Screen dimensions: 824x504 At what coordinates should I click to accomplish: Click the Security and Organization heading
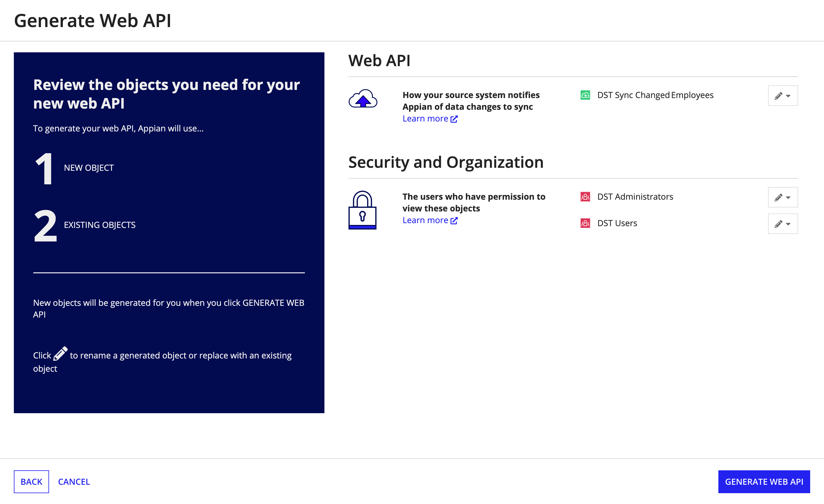[x=446, y=162]
